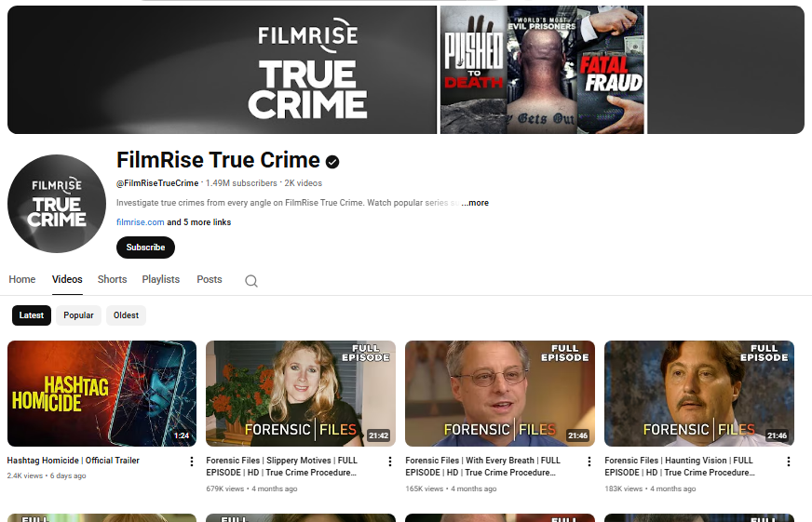Switch to the Home tab
The width and height of the screenshot is (812, 522).
tap(22, 279)
